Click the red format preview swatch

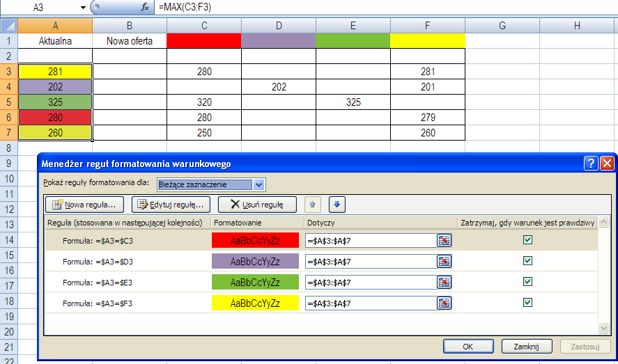(255, 240)
